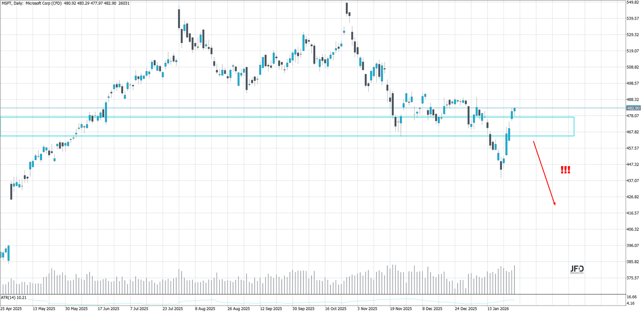
Task: Click the current price tag 482.90
Action: pyautogui.click(x=633, y=108)
